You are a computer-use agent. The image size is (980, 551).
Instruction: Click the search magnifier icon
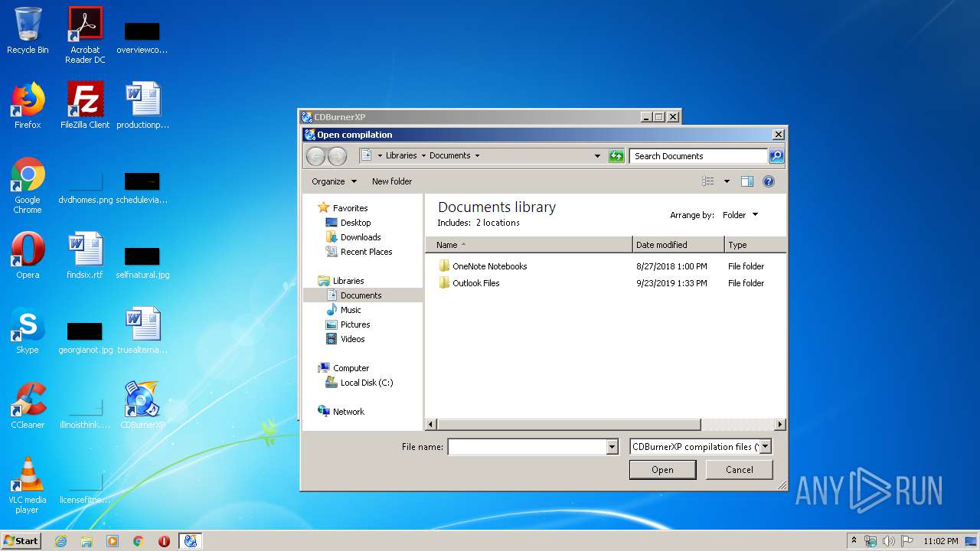click(x=776, y=156)
